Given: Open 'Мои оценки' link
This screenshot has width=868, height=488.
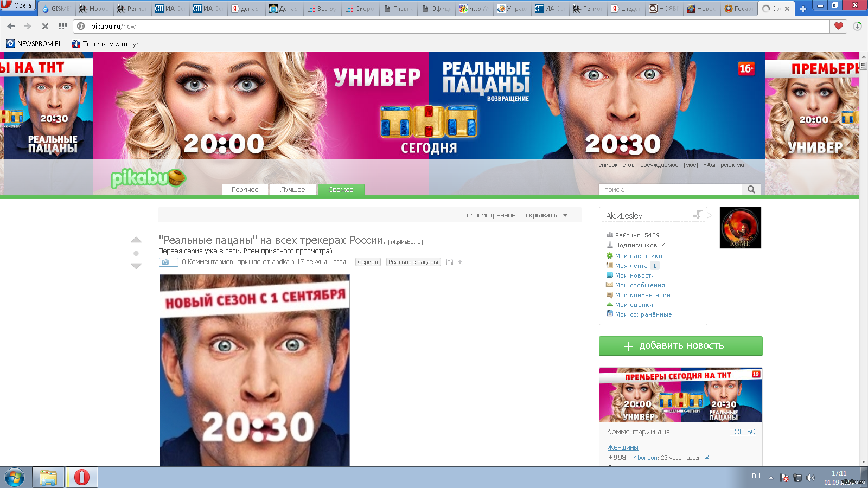Looking at the screenshot, I should coord(634,305).
